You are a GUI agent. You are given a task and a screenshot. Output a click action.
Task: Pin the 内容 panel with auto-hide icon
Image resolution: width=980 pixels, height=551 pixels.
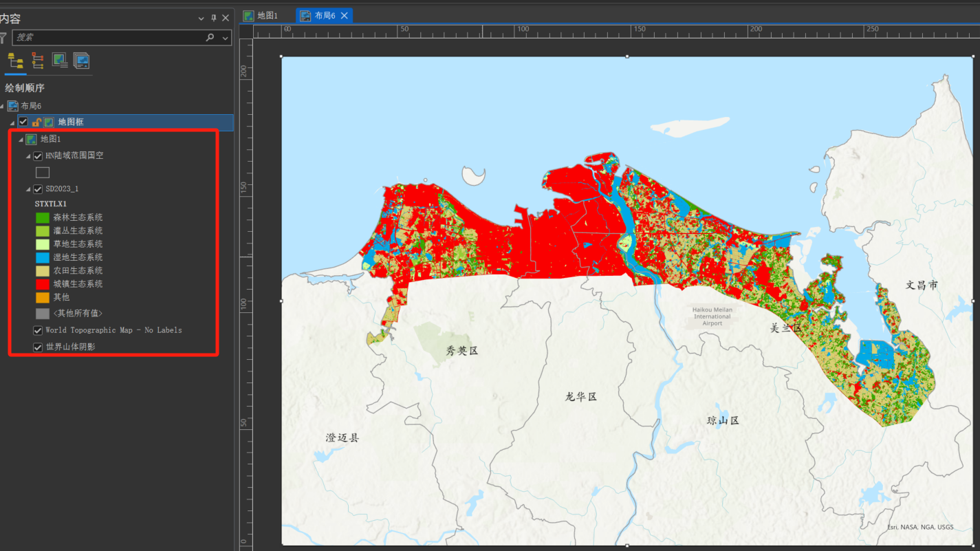213,19
